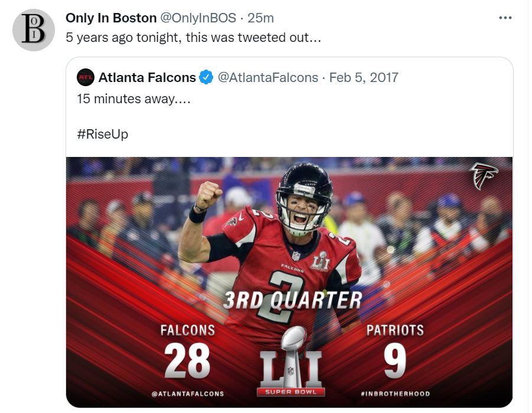Click the "3RD QUARTER" label in the image
532x413 pixels.
[x=292, y=300]
